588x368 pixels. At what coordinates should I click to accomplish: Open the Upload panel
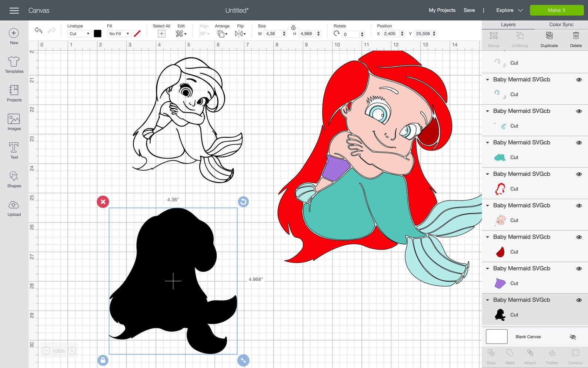click(x=14, y=208)
